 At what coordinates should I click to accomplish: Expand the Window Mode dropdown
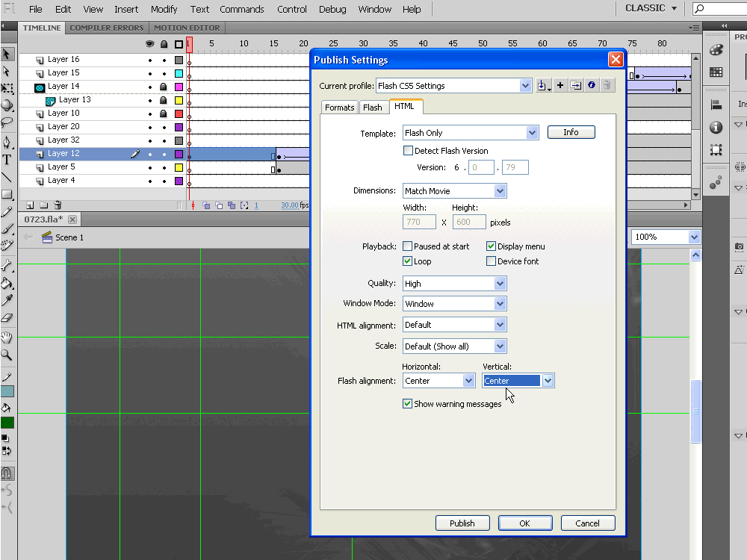(x=500, y=304)
